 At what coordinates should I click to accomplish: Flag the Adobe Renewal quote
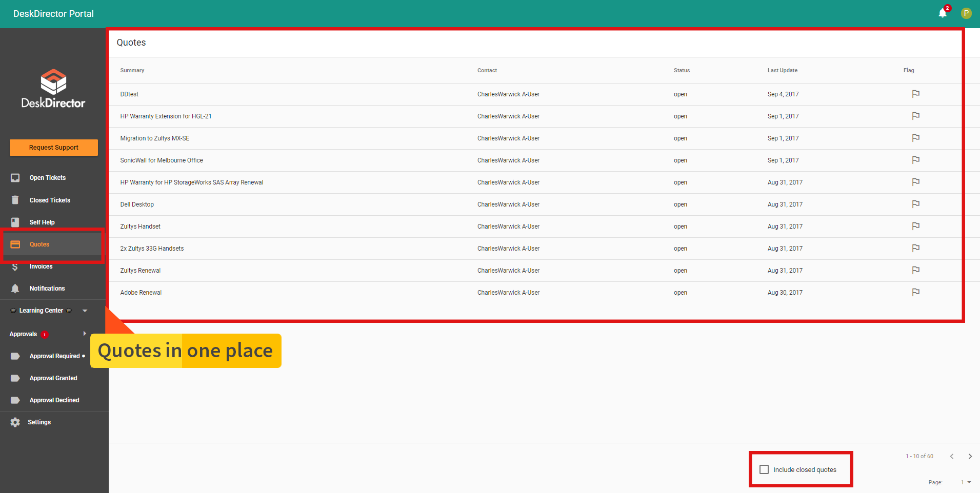click(x=916, y=292)
